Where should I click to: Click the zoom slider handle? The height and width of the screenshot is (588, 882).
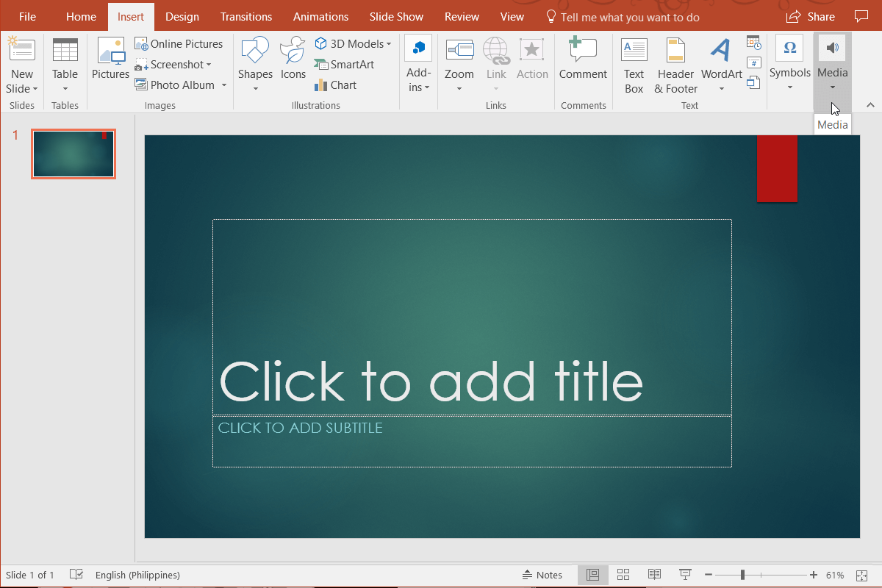[x=742, y=575]
